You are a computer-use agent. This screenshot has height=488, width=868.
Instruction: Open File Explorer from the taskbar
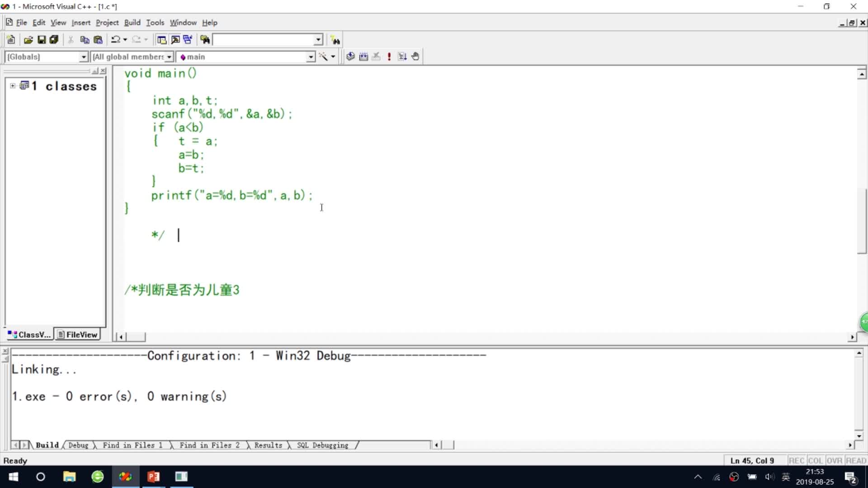click(69, 477)
